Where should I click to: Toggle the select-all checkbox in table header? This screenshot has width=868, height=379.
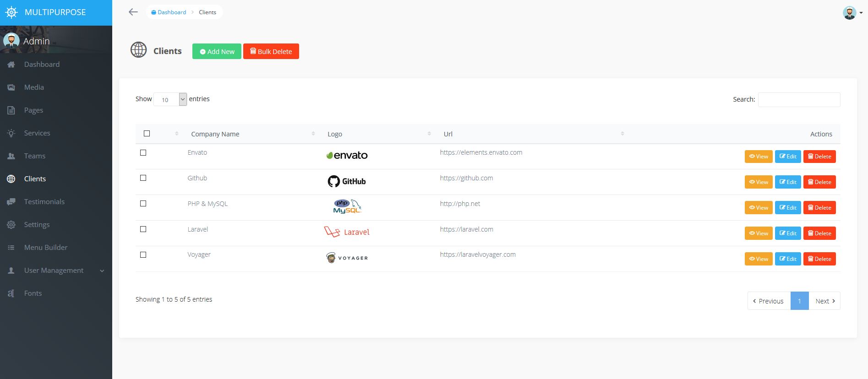(x=147, y=134)
